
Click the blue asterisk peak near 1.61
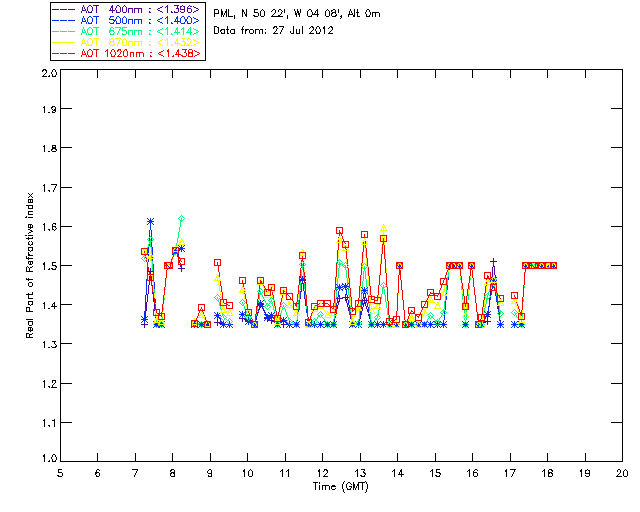click(151, 222)
